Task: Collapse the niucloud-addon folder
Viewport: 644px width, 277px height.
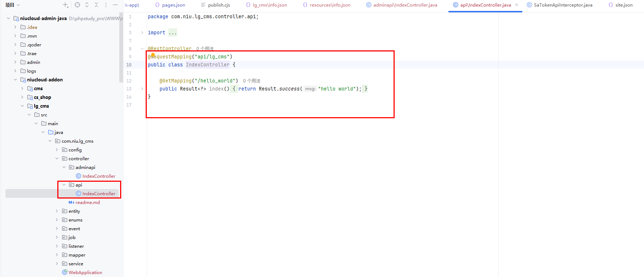Action: [x=15, y=80]
